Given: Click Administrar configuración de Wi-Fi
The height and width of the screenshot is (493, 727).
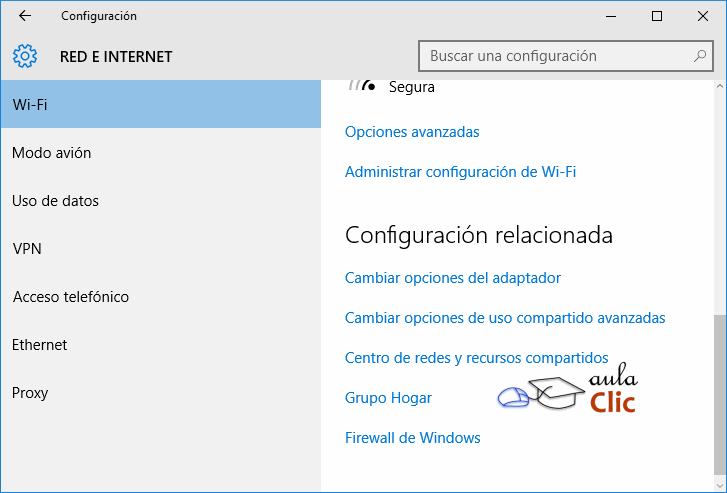Looking at the screenshot, I should pos(460,172).
